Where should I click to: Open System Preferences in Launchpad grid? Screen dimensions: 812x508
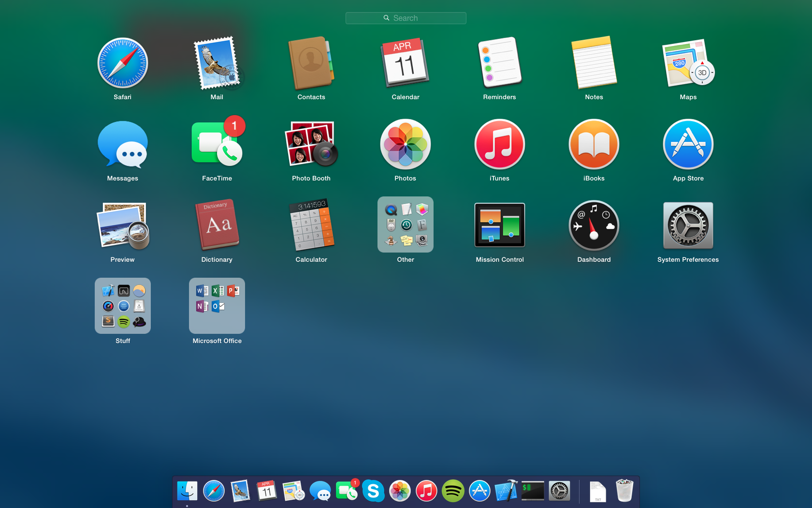[688, 225]
